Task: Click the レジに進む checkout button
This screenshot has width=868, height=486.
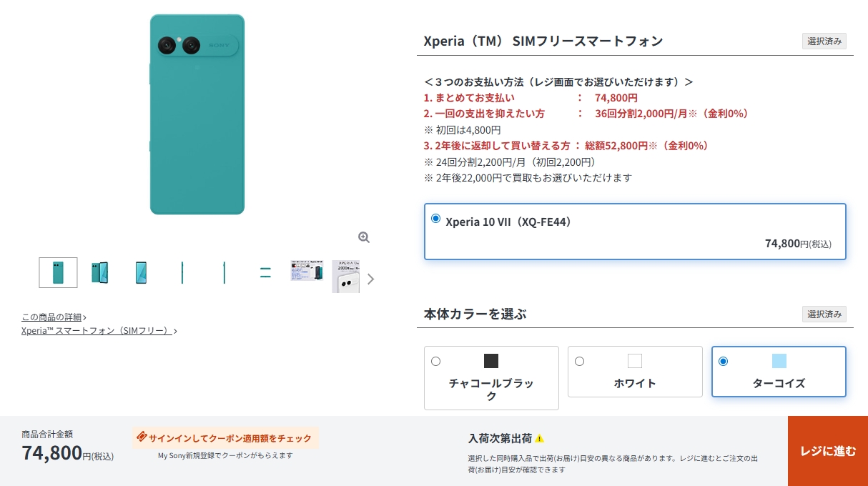Action: (827, 451)
